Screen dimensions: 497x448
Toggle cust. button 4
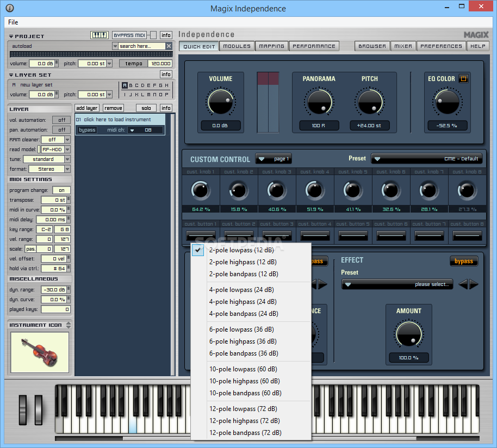[x=315, y=235]
